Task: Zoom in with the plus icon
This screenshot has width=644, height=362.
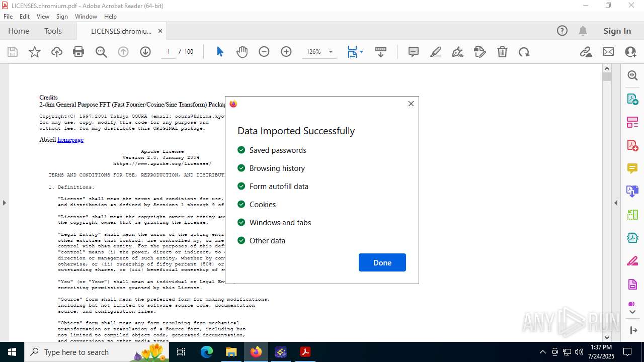Action: [x=286, y=52]
